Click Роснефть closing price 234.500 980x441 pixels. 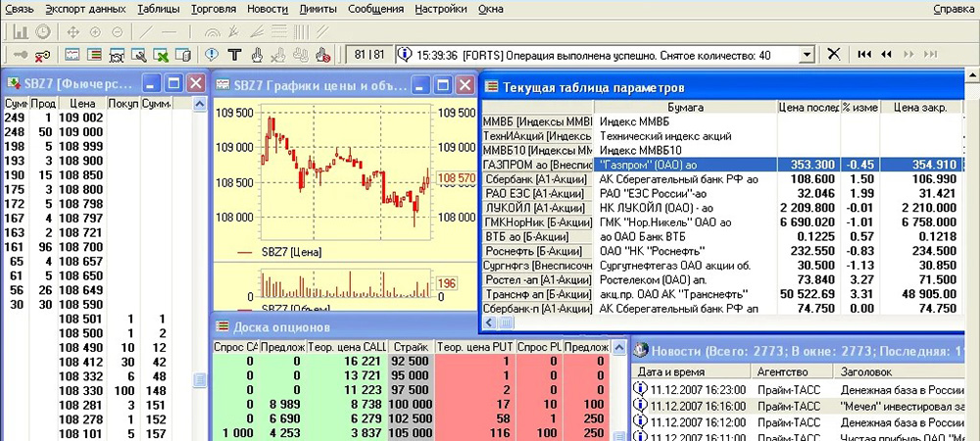(x=933, y=251)
